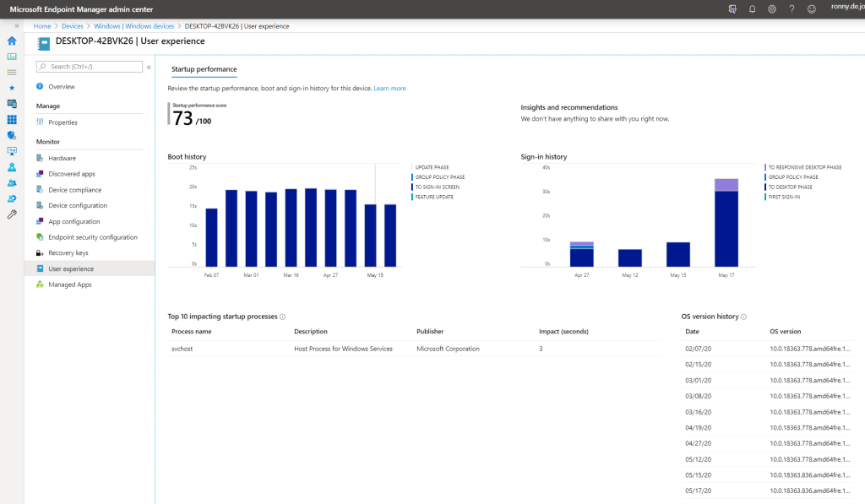Image resolution: width=865 pixels, height=504 pixels.
Task: Open the notifications bell icon
Action: (x=752, y=9)
